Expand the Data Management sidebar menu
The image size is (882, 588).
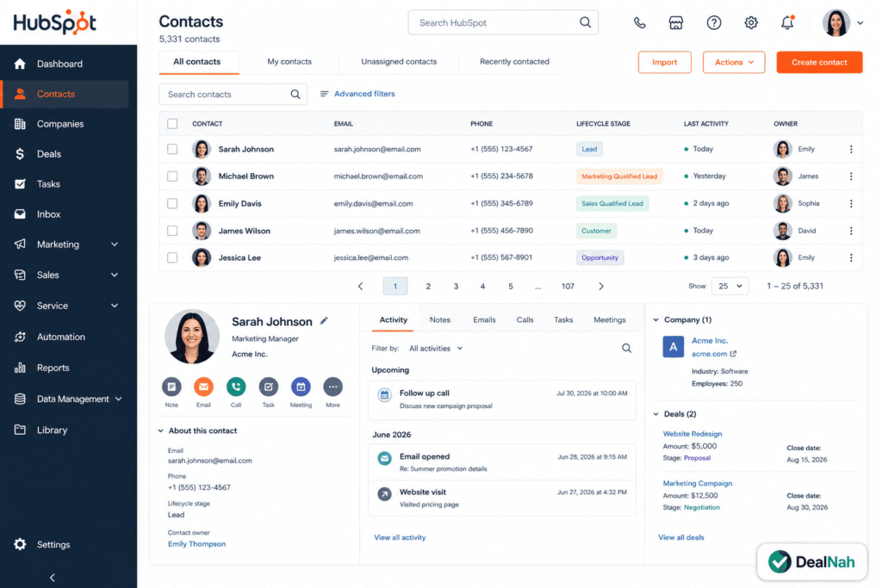[x=119, y=399]
